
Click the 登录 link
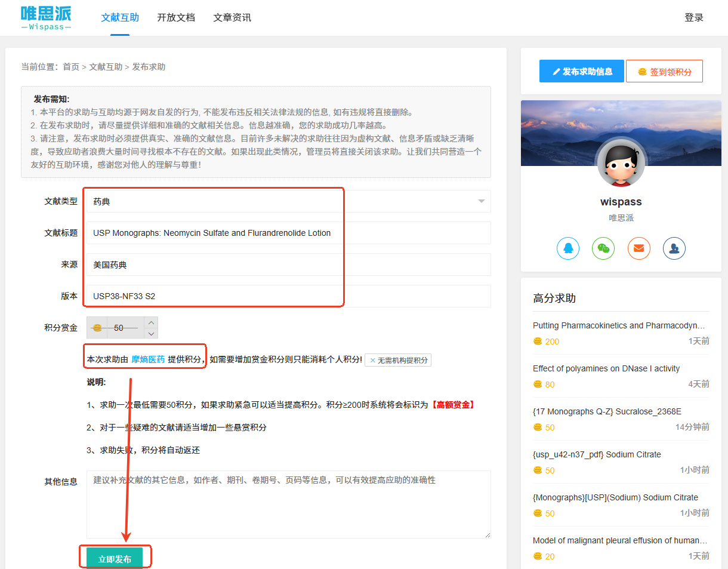point(694,18)
